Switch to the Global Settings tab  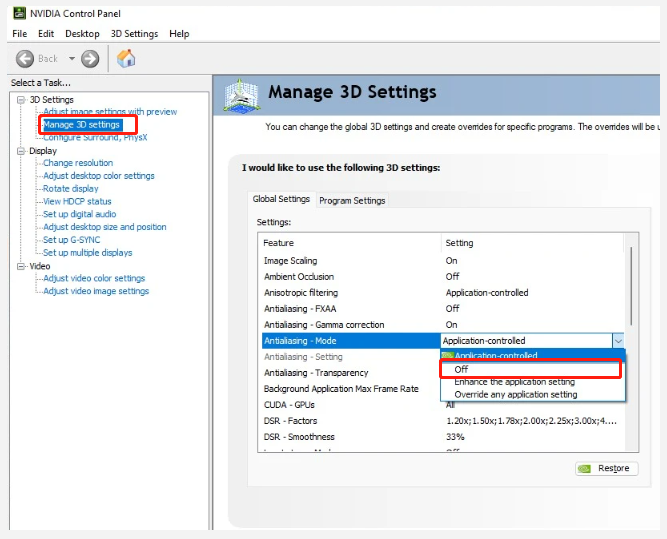tap(281, 199)
